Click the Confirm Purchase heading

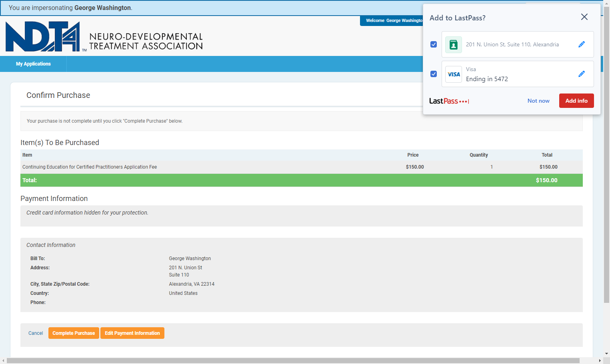coord(58,95)
